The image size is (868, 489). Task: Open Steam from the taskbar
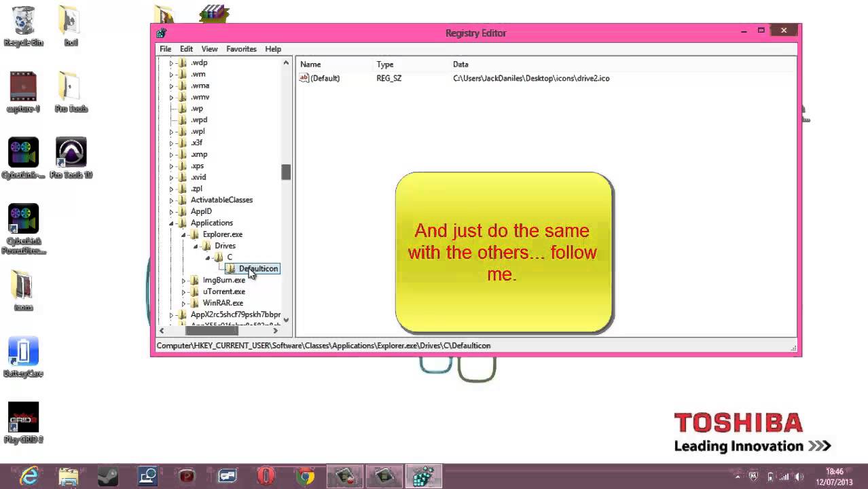click(107, 476)
